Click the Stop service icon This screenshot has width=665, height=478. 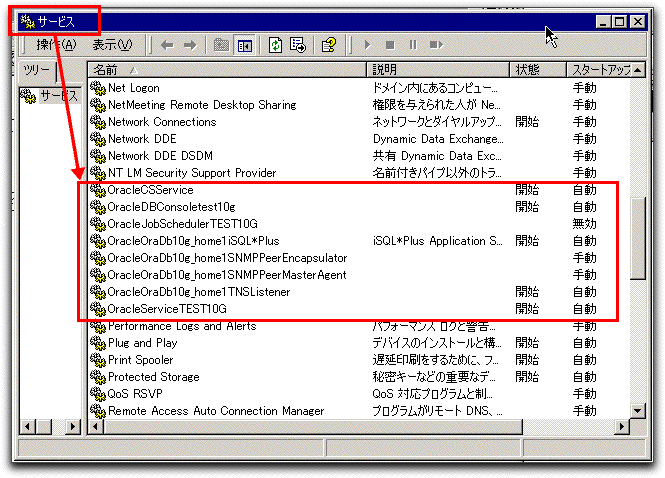pyautogui.click(x=390, y=45)
